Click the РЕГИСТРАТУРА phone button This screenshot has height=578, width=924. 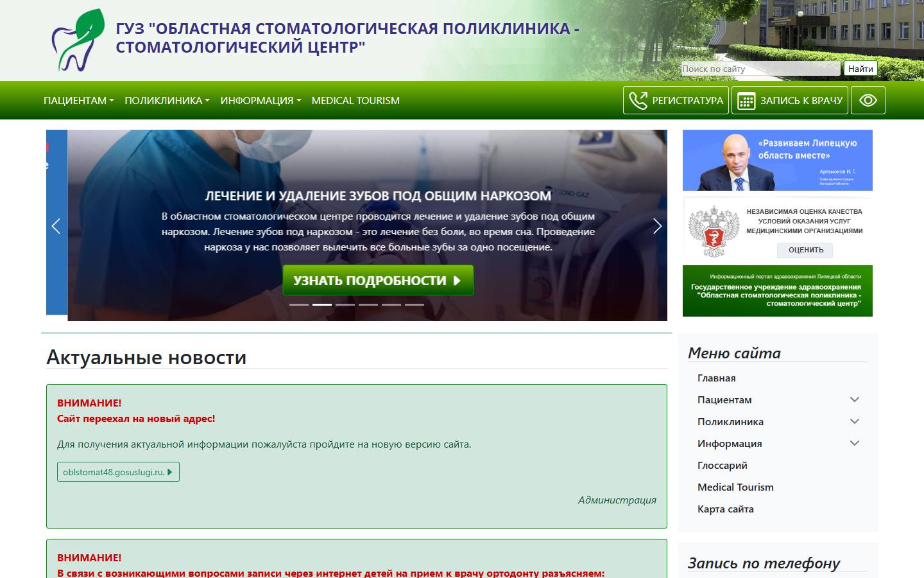(676, 100)
